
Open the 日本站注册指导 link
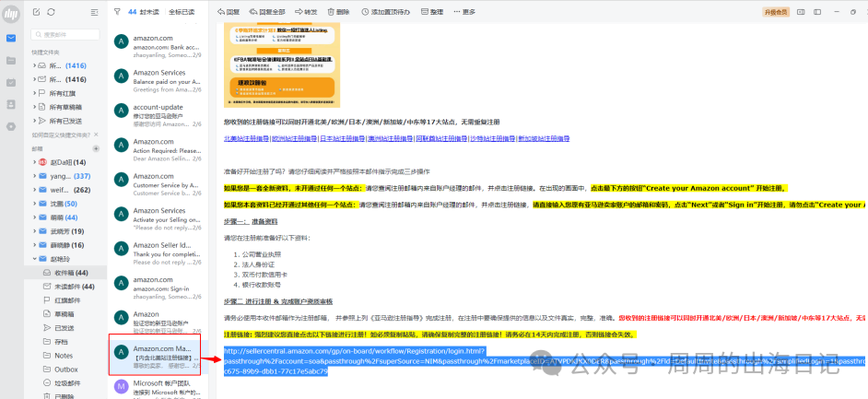point(342,139)
